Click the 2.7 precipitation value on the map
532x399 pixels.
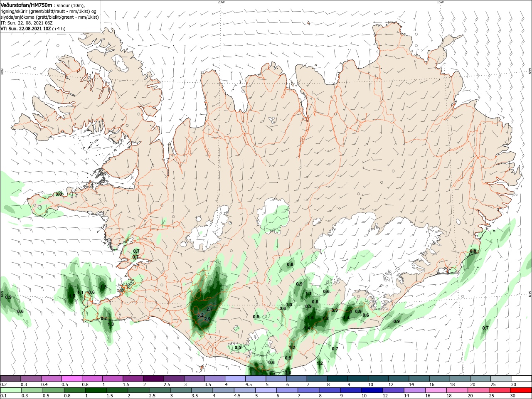pyautogui.click(x=209, y=309)
